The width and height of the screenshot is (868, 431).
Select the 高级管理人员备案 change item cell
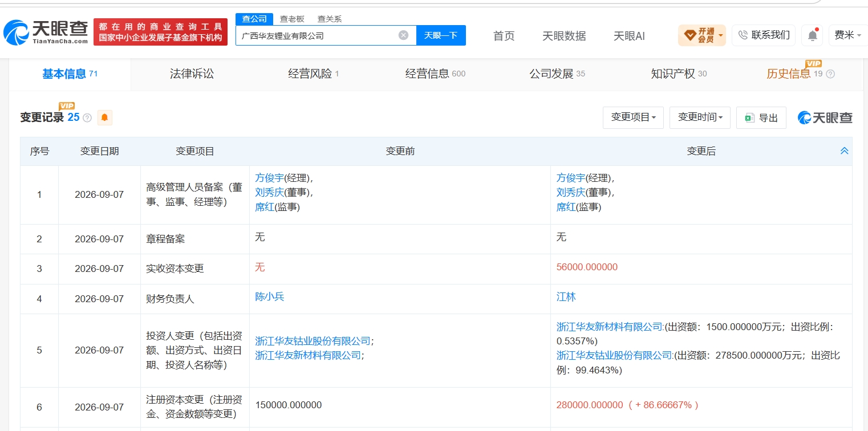point(195,194)
